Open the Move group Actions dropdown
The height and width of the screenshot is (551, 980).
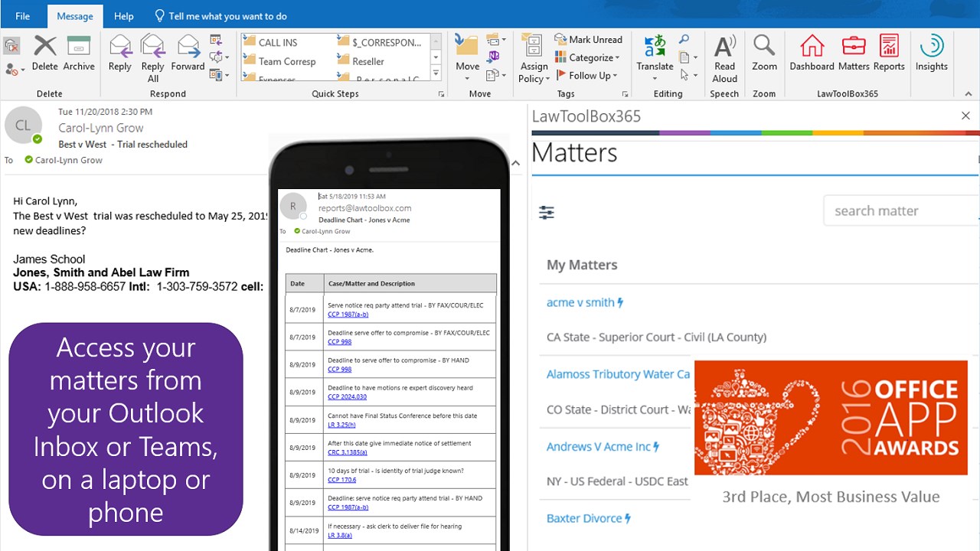click(x=496, y=75)
